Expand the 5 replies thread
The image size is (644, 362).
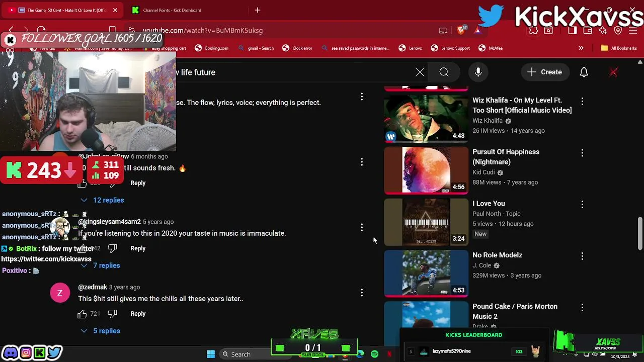(x=100, y=331)
